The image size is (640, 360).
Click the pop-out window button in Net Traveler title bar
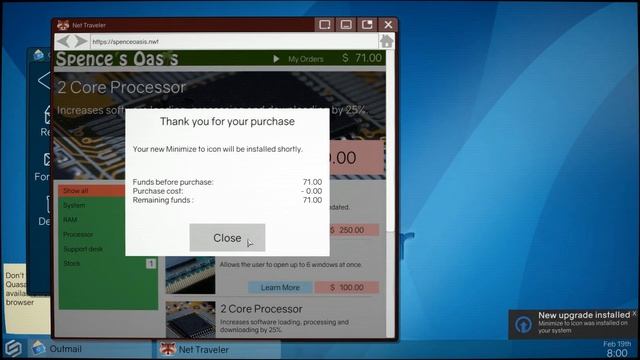[367, 25]
